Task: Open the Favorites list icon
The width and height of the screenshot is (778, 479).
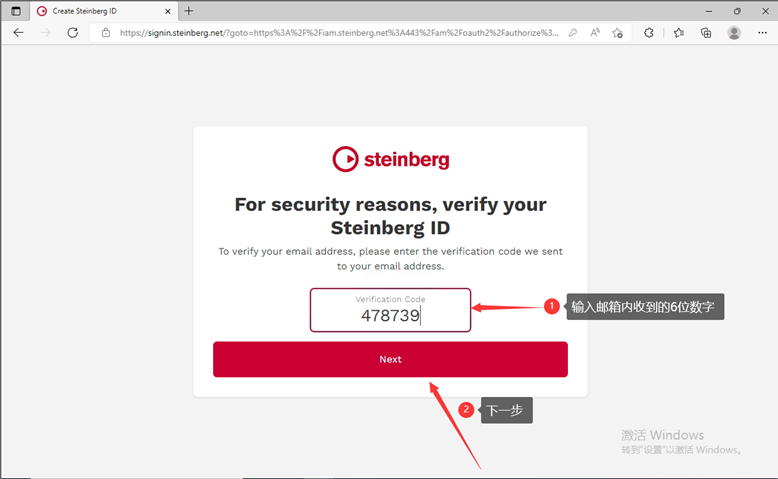Action: pos(678,32)
